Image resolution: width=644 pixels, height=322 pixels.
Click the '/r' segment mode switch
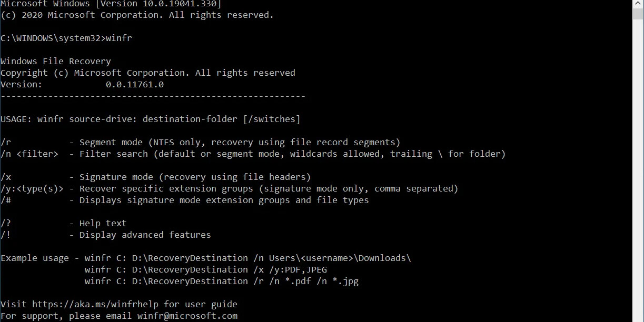(6, 142)
